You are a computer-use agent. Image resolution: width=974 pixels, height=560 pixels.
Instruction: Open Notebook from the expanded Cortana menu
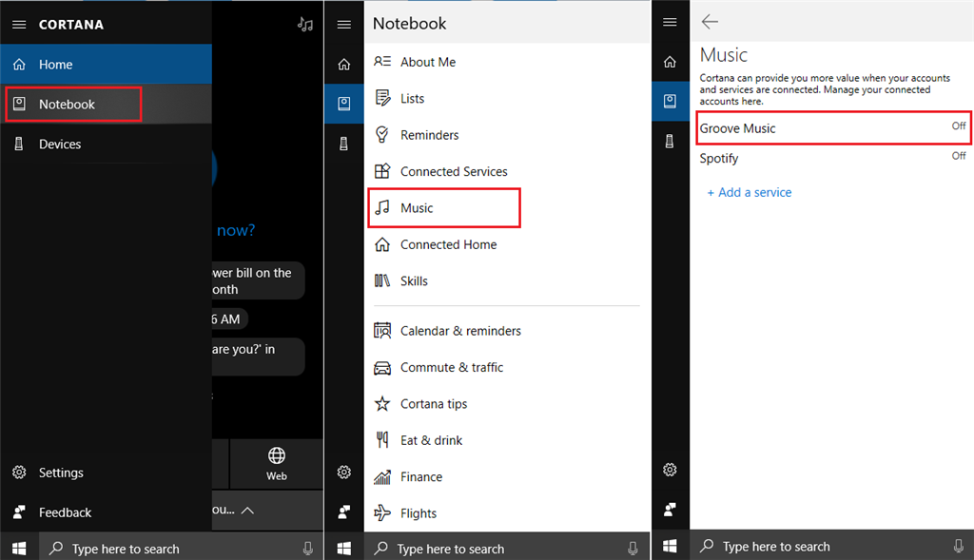(106, 105)
